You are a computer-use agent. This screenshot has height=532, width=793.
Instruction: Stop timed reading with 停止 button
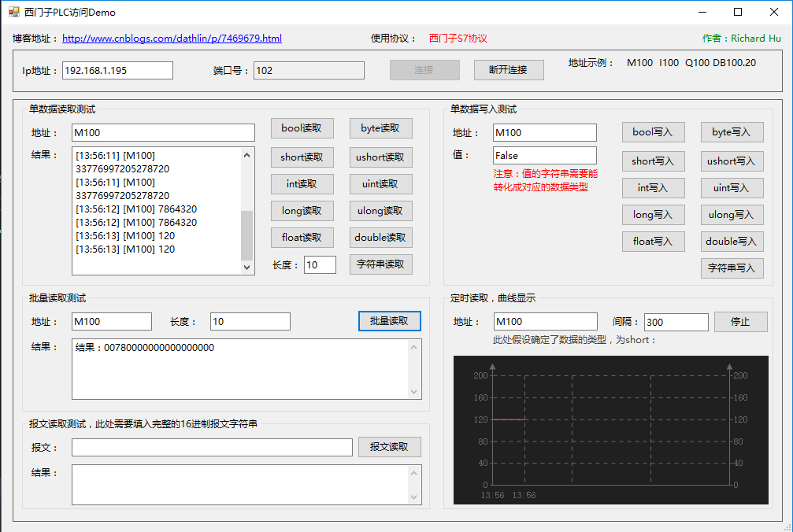(740, 322)
